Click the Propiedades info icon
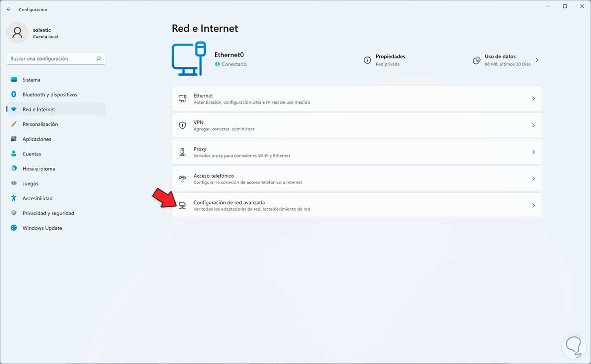 click(367, 60)
